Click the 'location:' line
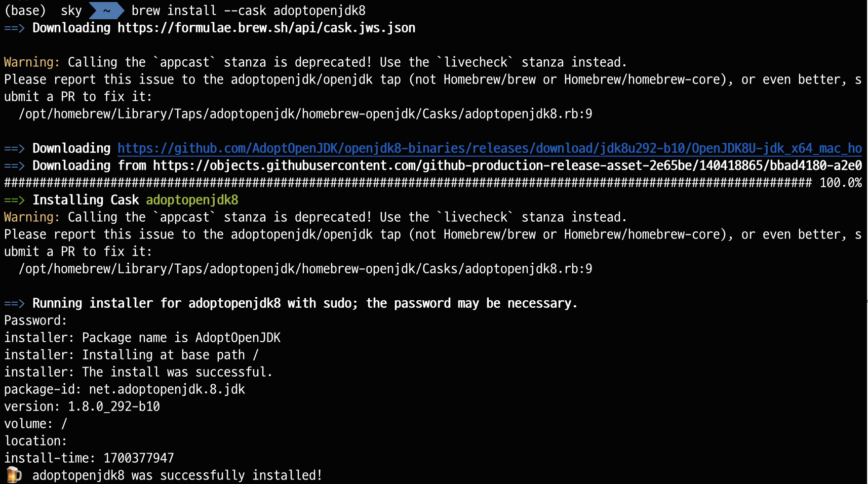 [x=35, y=441]
